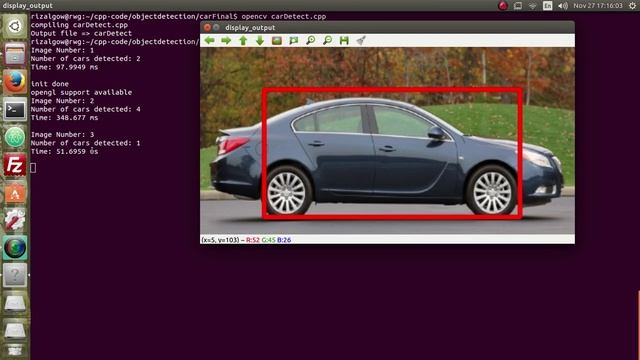This screenshot has height=360, width=640.
Task: Click 'Number of cars detected: 1' line
Action: coord(85,143)
